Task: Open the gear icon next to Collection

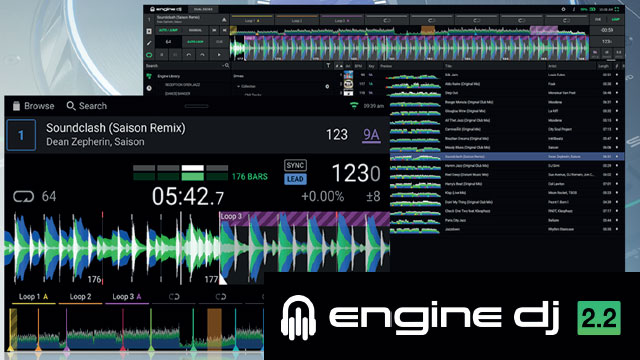Action: 327,87
